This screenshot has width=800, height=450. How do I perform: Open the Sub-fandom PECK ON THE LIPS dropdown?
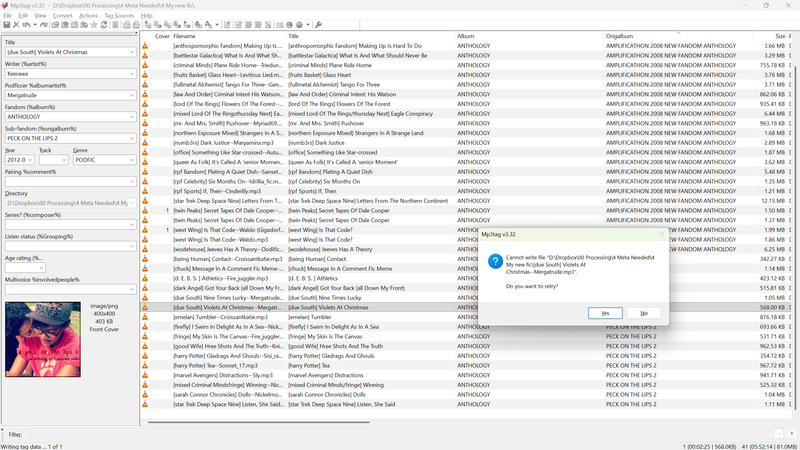[132, 138]
